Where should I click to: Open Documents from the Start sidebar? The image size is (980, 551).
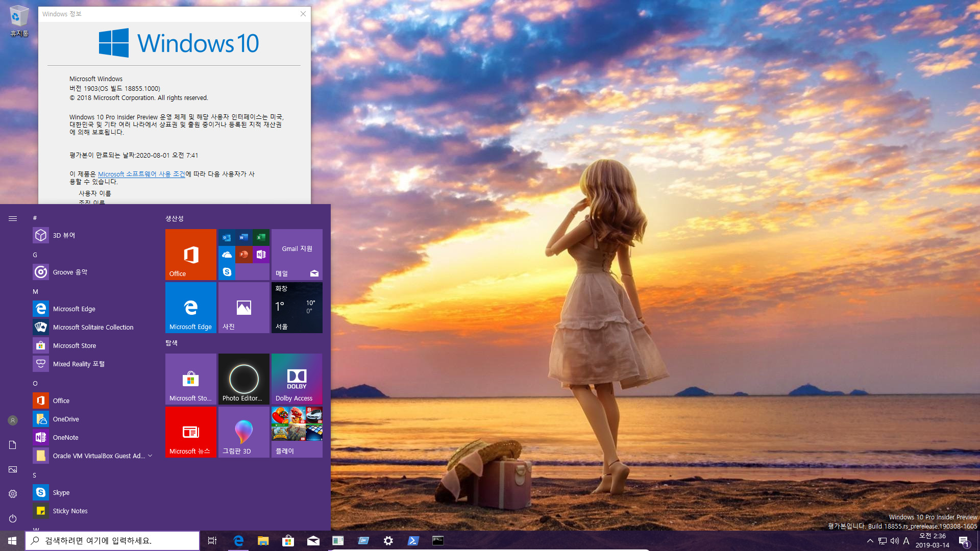[13, 445]
